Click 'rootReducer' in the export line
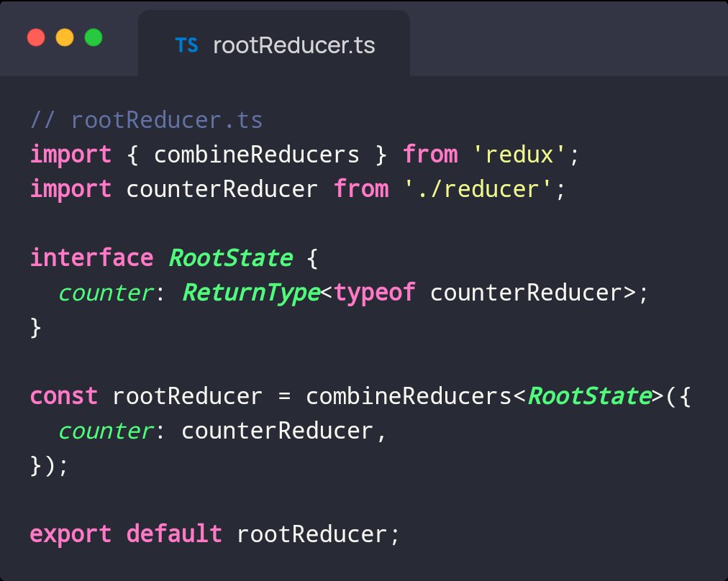Screen dimensions: 728x581 point(312,534)
